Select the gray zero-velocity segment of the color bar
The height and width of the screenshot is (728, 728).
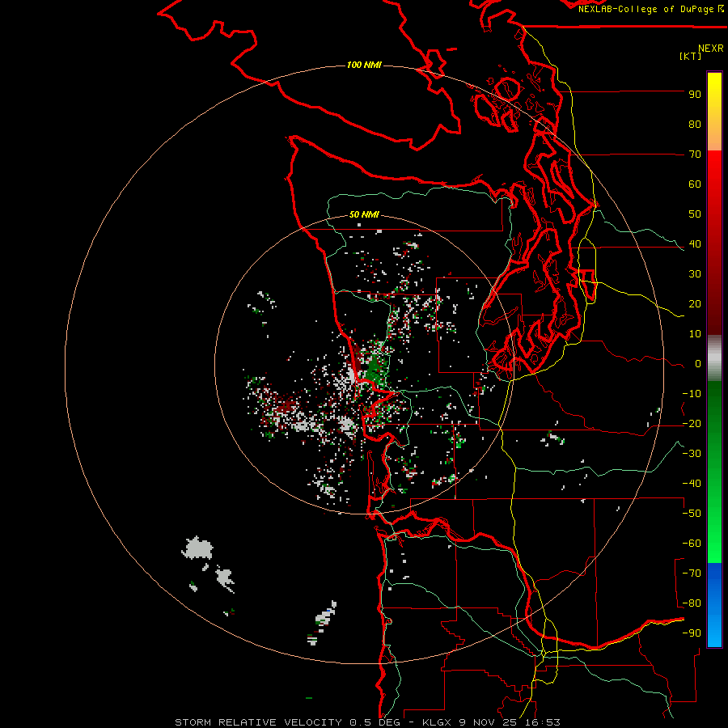coord(714,358)
